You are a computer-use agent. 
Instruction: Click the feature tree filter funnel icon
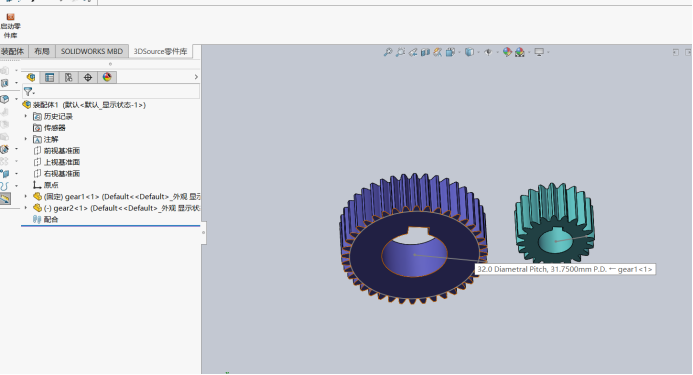coord(28,92)
